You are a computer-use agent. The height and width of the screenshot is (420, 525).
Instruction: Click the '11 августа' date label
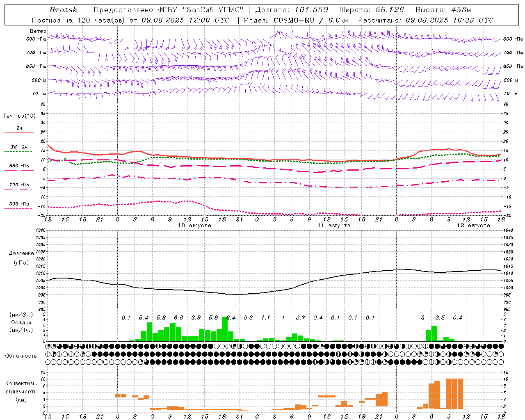point(334,226)
